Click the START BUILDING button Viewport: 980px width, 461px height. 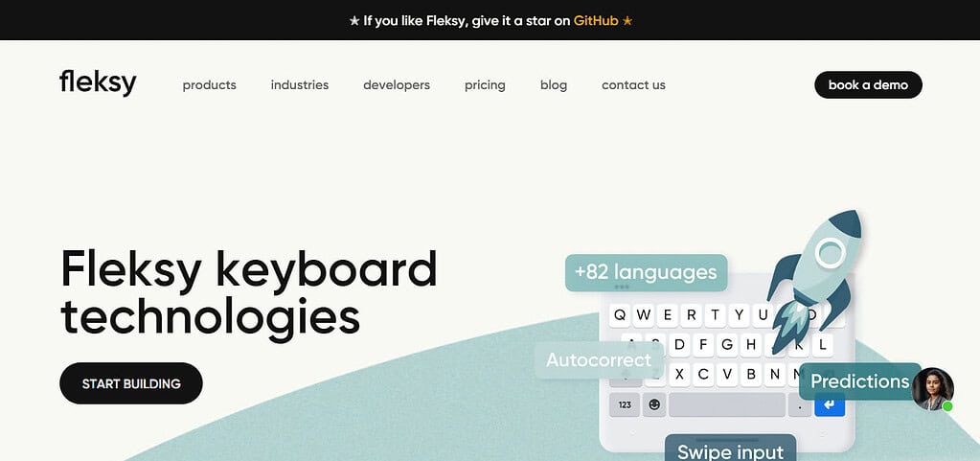point(131,383)
